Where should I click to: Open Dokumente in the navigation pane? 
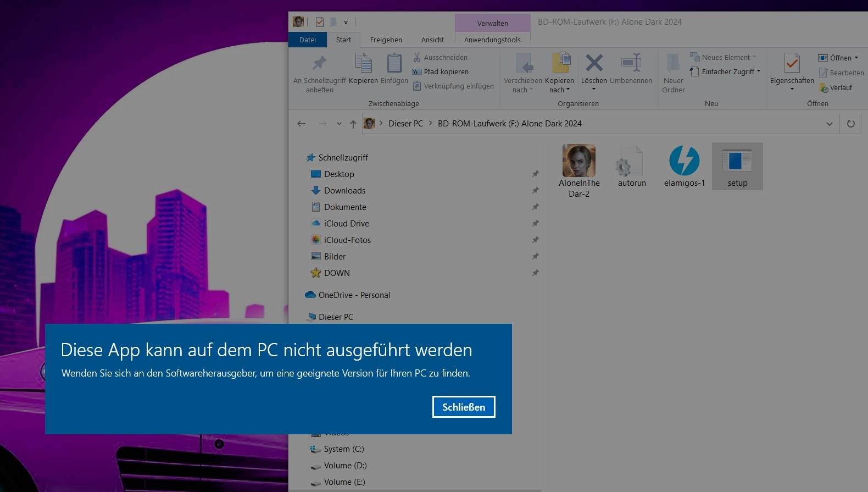(345, 207)
